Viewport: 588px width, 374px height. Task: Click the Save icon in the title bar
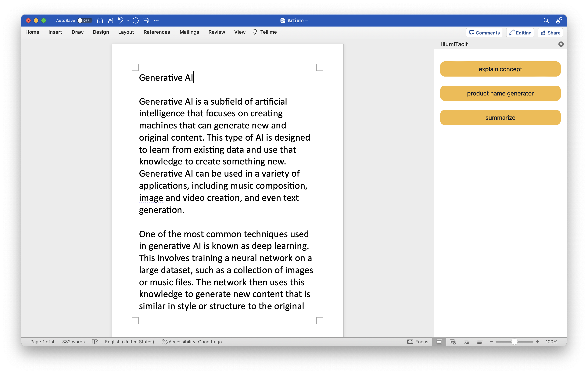tap(110, 20)
